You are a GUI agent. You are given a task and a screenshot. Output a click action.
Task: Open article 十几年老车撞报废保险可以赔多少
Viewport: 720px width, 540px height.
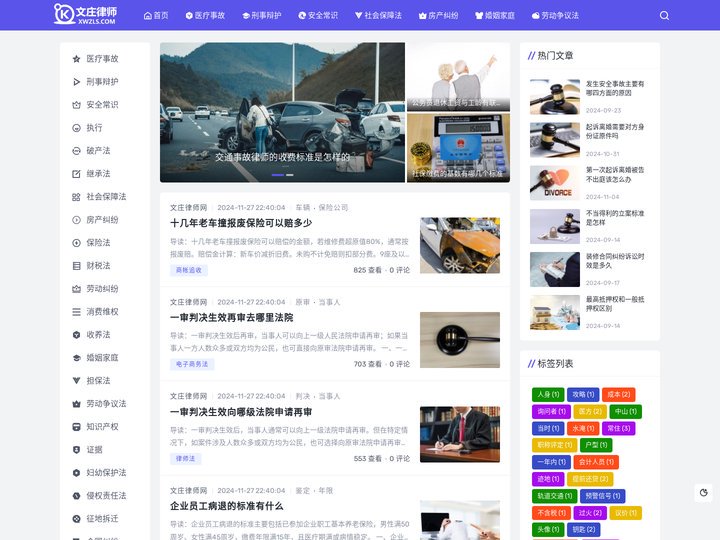point(241,223)
